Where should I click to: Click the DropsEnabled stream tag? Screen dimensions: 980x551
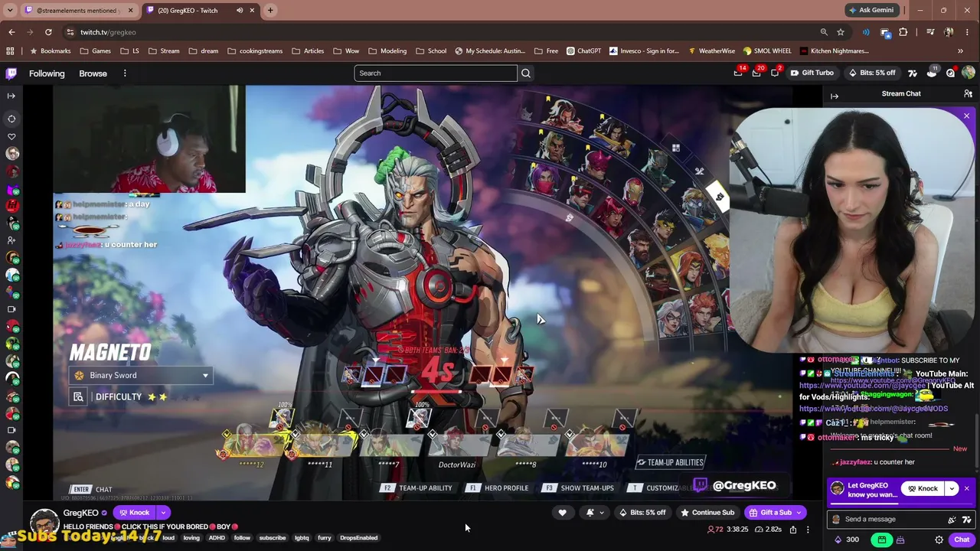[x=359, y=538]
